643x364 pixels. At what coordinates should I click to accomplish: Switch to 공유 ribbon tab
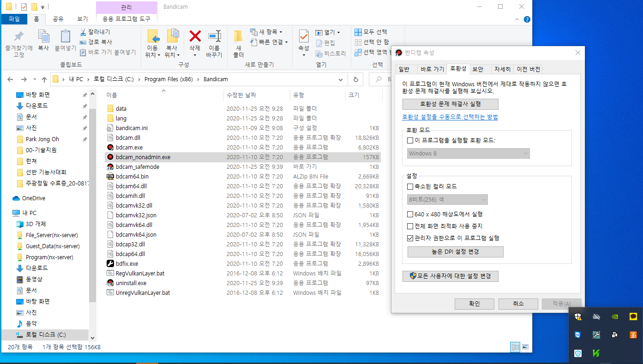tap(58, 19)
